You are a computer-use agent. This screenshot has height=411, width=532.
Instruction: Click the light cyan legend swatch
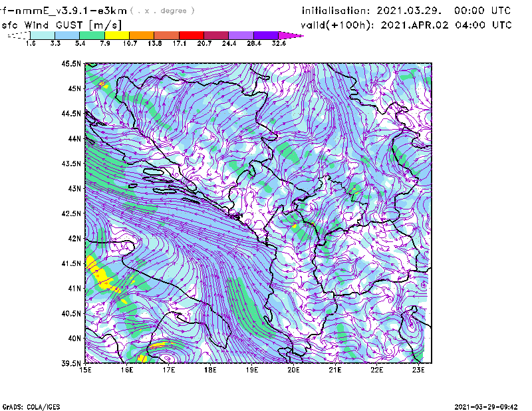[43, 35]
